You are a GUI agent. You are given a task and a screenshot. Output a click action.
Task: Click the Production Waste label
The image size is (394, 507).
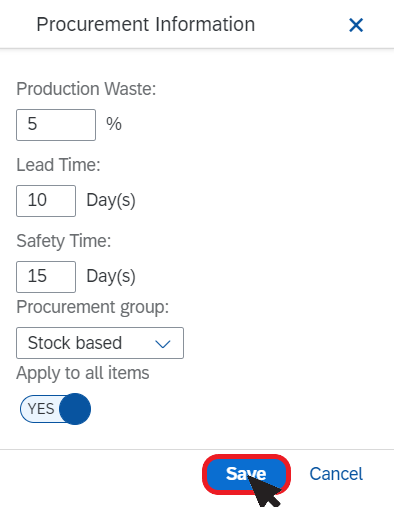[x=86, y=89]
